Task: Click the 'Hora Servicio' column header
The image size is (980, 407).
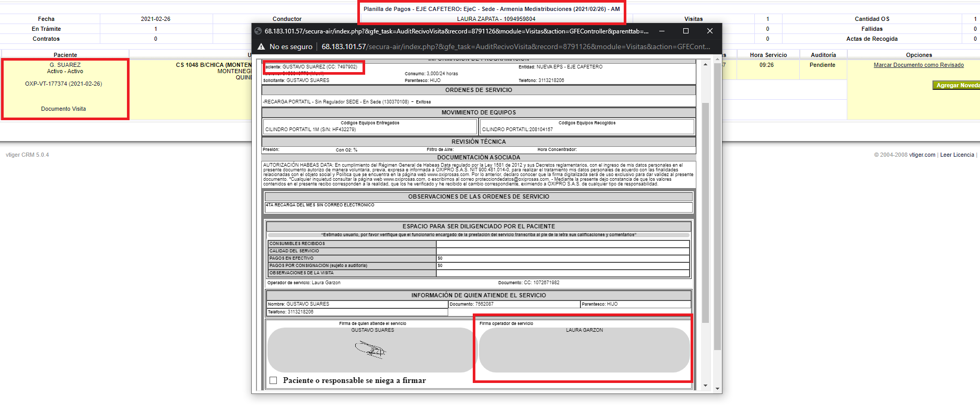Action: tap(768, 55)
